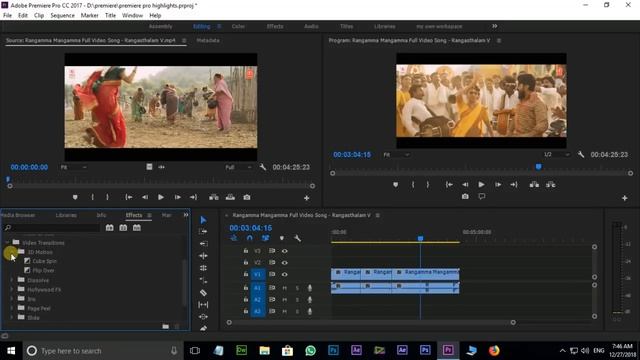Toggle sync lock on track A3
Image resolution: width=640 pixels, height=360 pixels.
[x=272, y=311]
